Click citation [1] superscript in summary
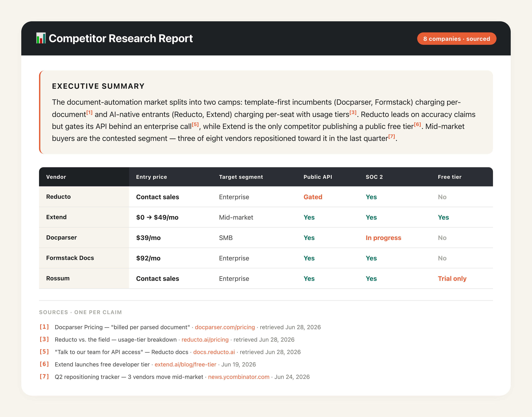The width and height of the screenshot is (532, 417). coord(89,113)
